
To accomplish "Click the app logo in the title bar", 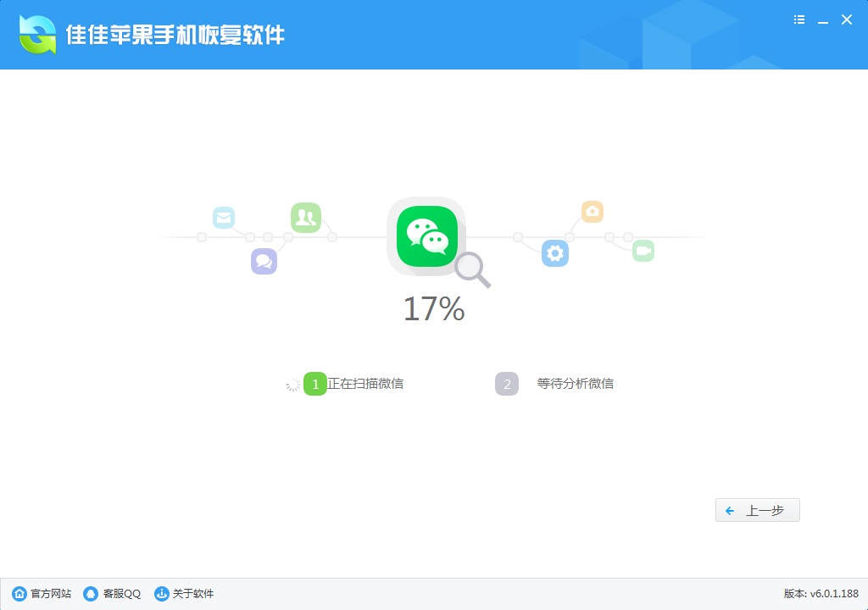I will coord(37,35).
